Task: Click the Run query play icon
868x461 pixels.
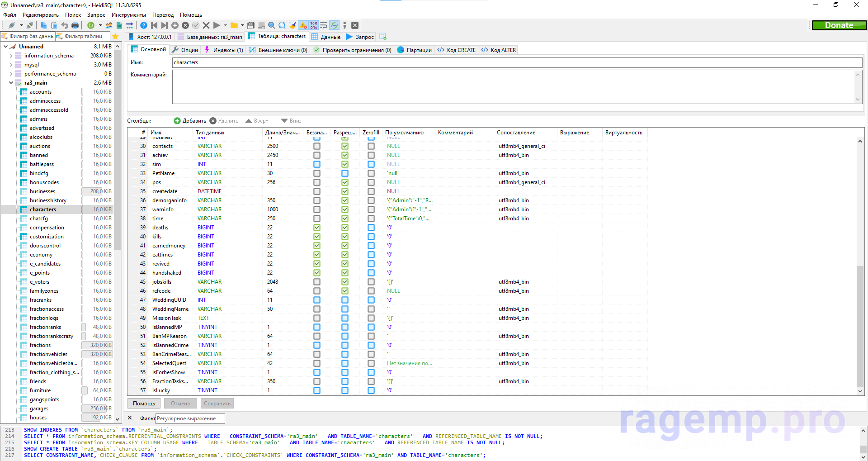Action: 217,25
